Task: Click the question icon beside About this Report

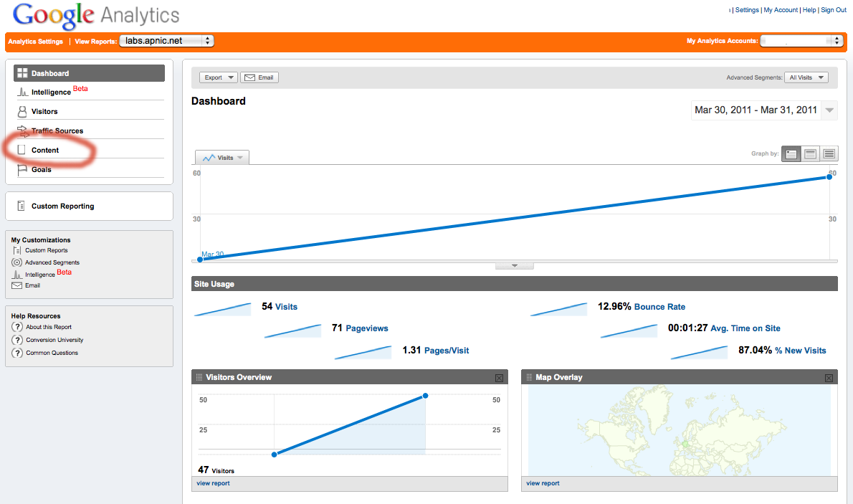Action: coord(17,327)
